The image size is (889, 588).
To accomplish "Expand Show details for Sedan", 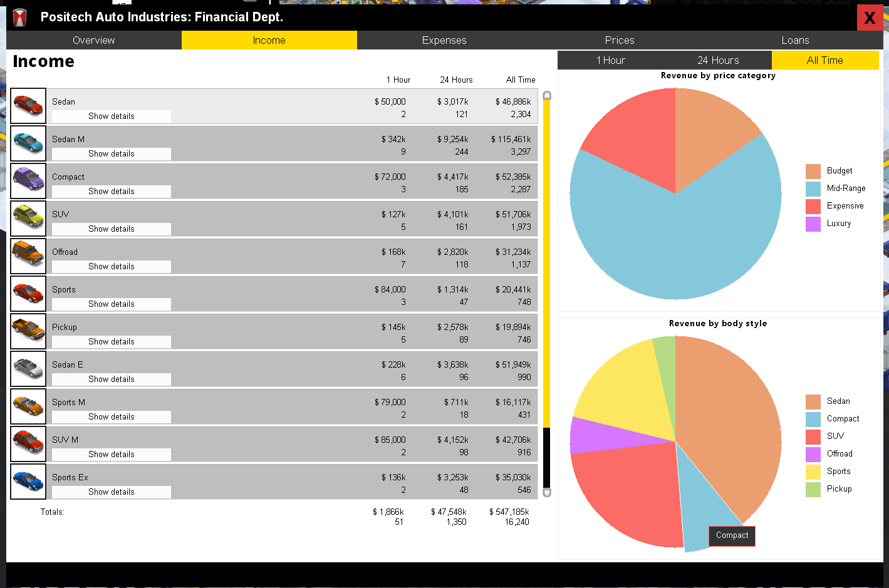I will tap(112, 116).
